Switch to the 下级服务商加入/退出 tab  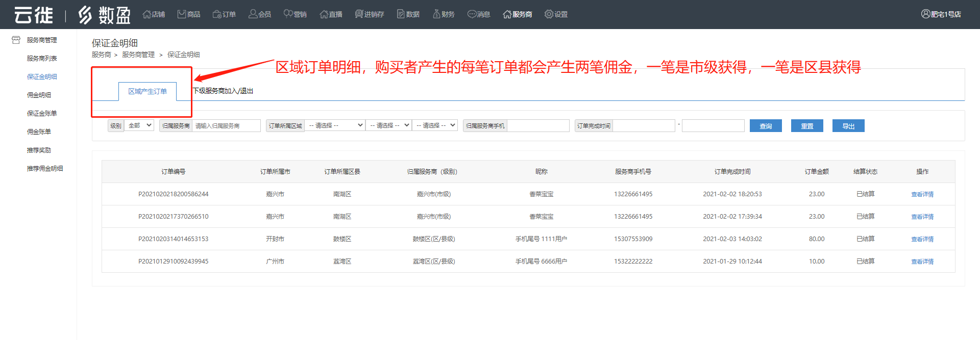point(223,91)
